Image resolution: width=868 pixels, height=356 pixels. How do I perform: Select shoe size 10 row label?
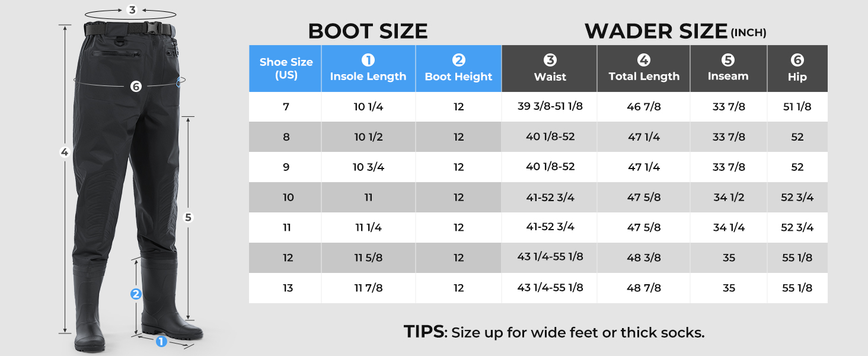[x=288, y=198]
